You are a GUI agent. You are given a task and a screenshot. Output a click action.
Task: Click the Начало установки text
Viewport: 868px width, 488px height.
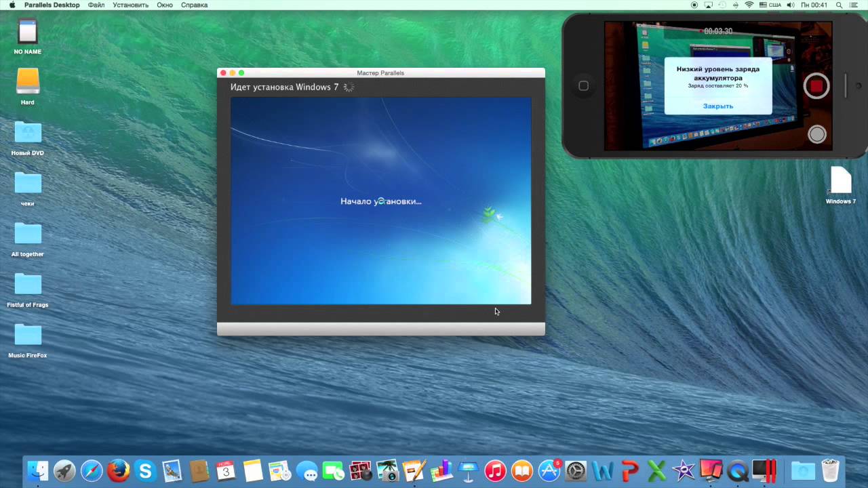pyautogui.click(x=381, y=201)
